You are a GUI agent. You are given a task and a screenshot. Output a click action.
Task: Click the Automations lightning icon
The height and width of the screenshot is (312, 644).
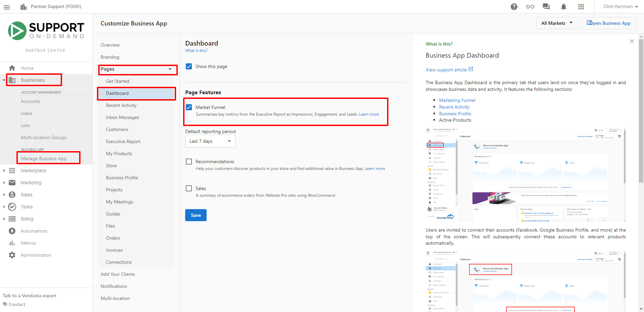(12, 231)
